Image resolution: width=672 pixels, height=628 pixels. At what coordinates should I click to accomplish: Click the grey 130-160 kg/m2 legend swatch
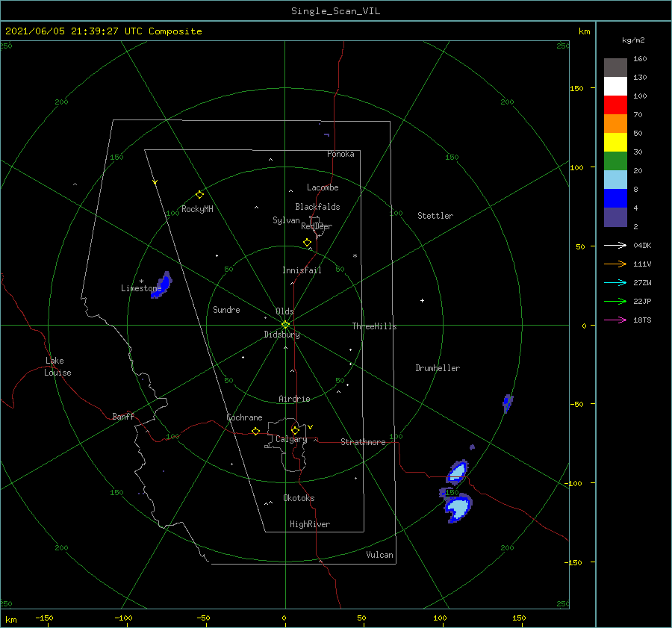[615, 68]
